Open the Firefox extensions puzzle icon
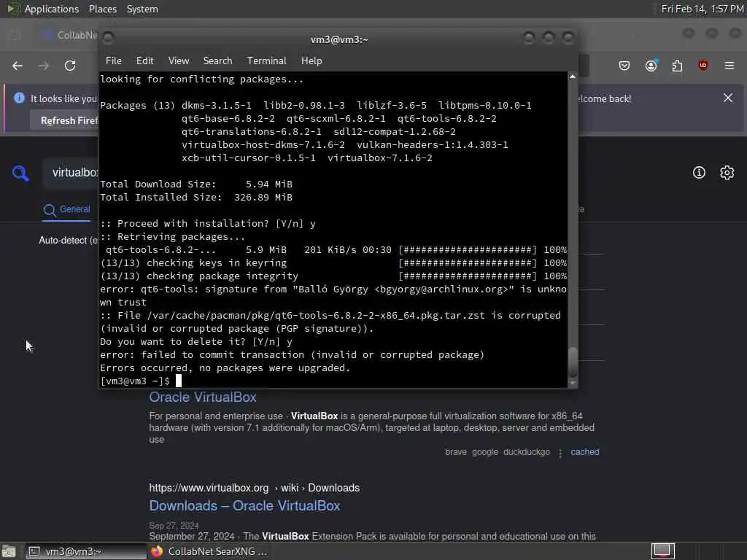 click(x=677, y=66)
